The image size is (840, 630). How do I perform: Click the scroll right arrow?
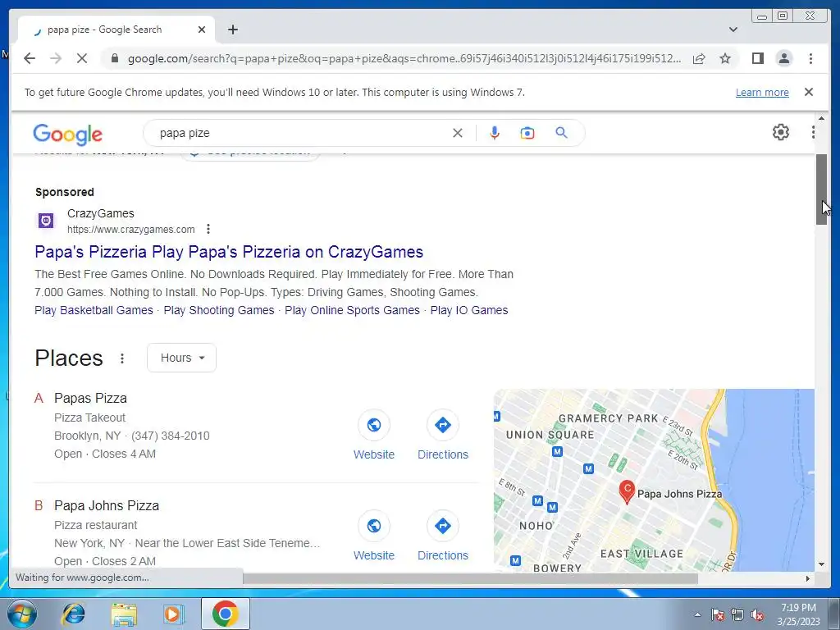(808, 578)
